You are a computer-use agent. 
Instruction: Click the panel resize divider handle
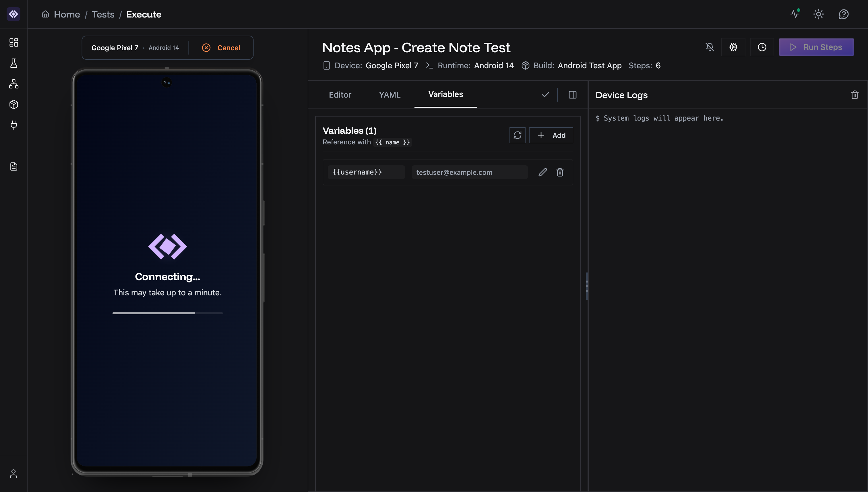(587, 286)
